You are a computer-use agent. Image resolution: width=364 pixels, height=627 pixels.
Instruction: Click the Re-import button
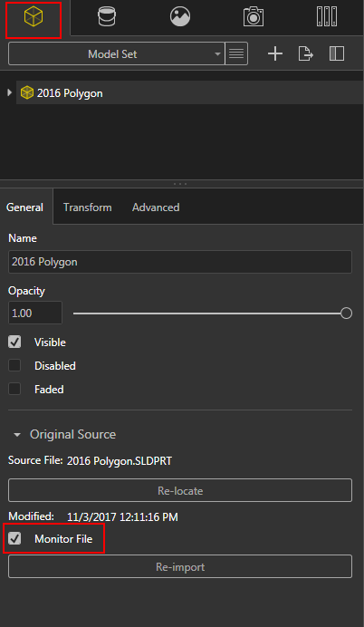point(180,566)
